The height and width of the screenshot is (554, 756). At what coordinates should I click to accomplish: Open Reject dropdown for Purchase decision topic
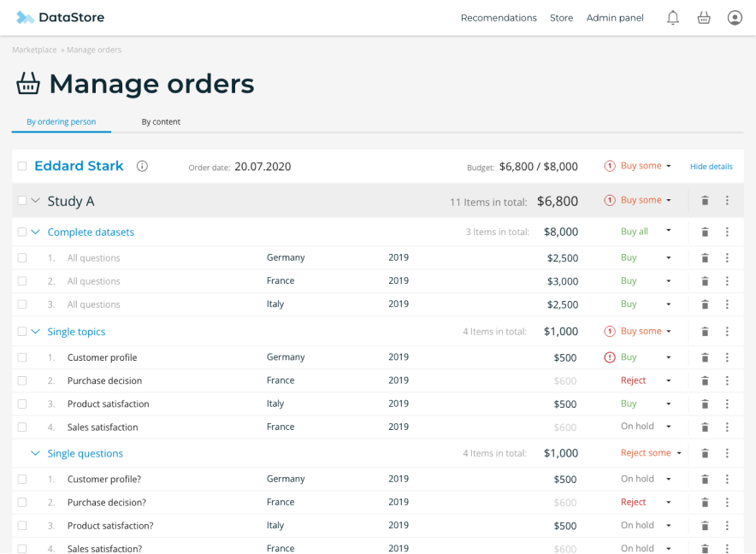(646, 380)
